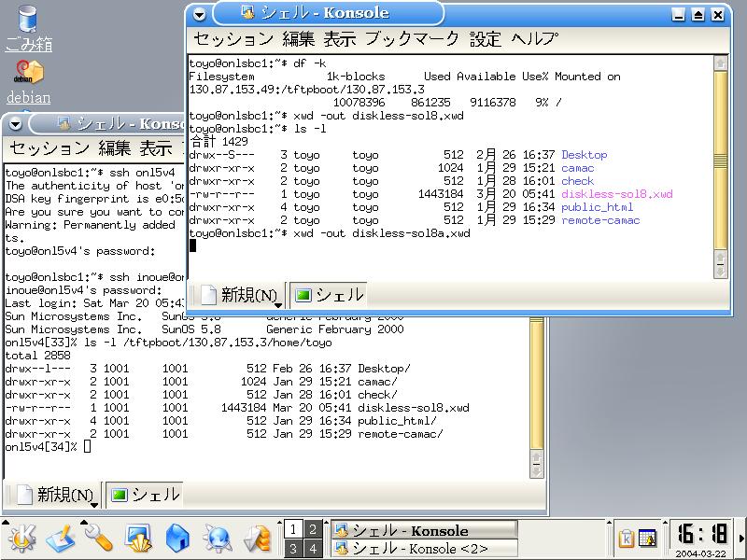Select the シェル tab in background Konsole
This screenshot has width=747, height=560.
click(x=145, y=495)
